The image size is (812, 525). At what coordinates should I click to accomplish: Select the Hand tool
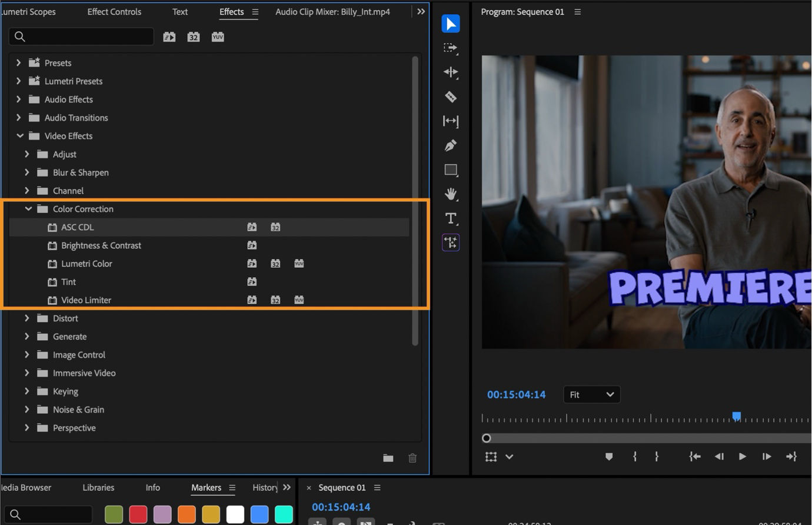(450, 194)
